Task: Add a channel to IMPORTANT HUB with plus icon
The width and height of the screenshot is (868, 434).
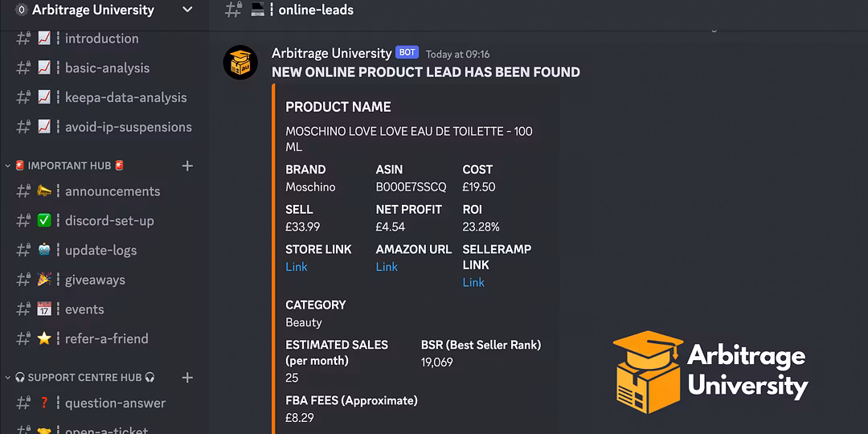Action: tap(187, 166)
